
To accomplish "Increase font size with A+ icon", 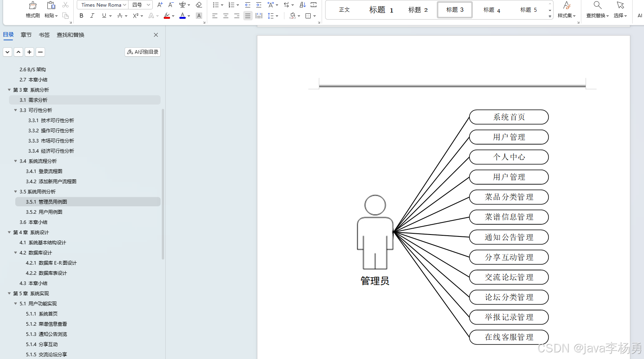I will 160,5.
